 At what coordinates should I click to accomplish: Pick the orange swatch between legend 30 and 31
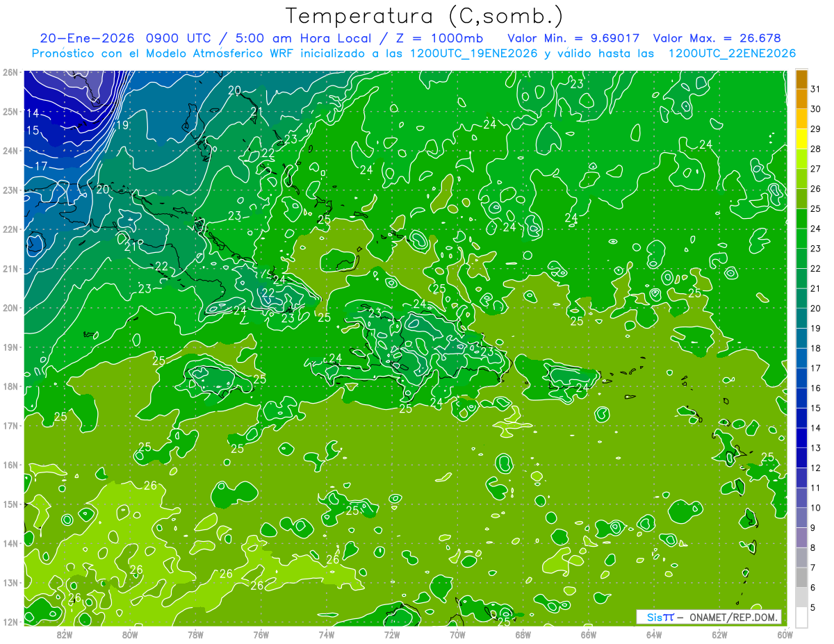[801, 99]
